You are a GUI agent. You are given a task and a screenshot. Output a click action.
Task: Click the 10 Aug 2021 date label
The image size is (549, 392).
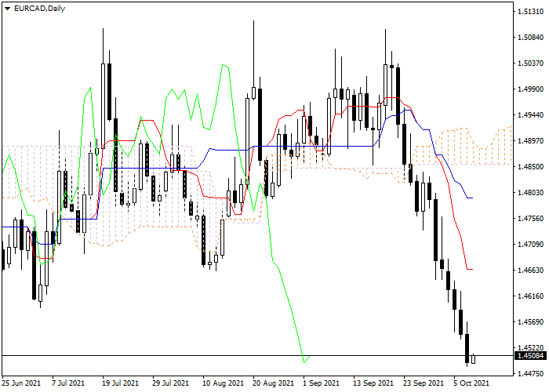pyautogui.click(x=224, y=383)
